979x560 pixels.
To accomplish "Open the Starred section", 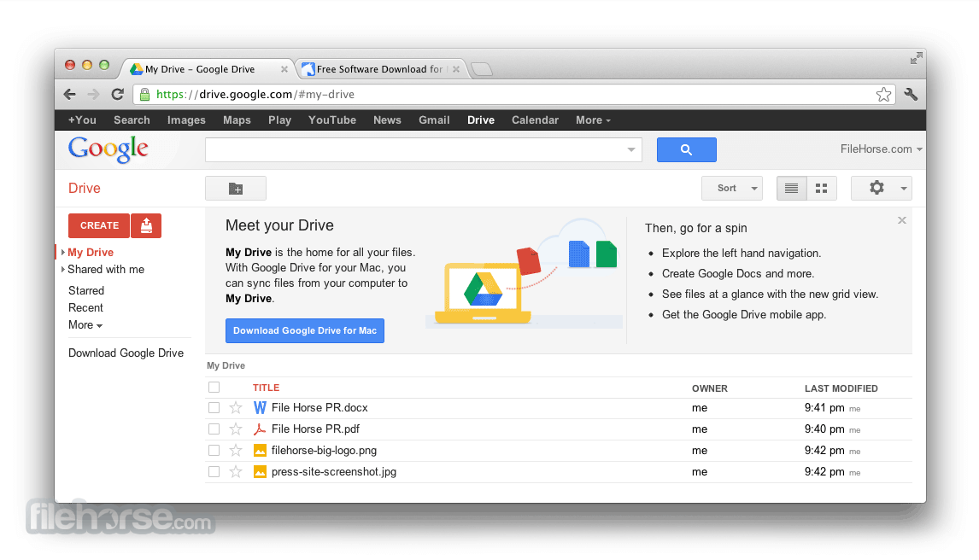I will pyautogui.click(x=86, y=290).
